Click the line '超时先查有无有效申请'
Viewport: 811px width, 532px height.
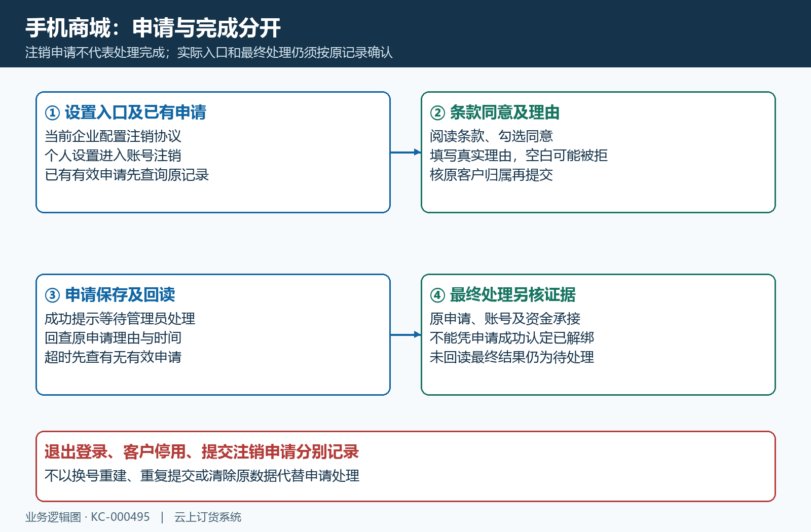pyautogui.click(x=113, y=357)
